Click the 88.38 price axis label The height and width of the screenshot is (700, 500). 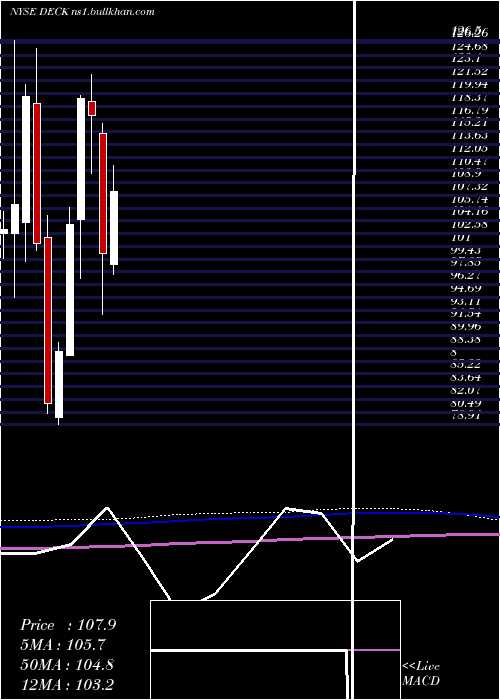[x=467, y=340]
